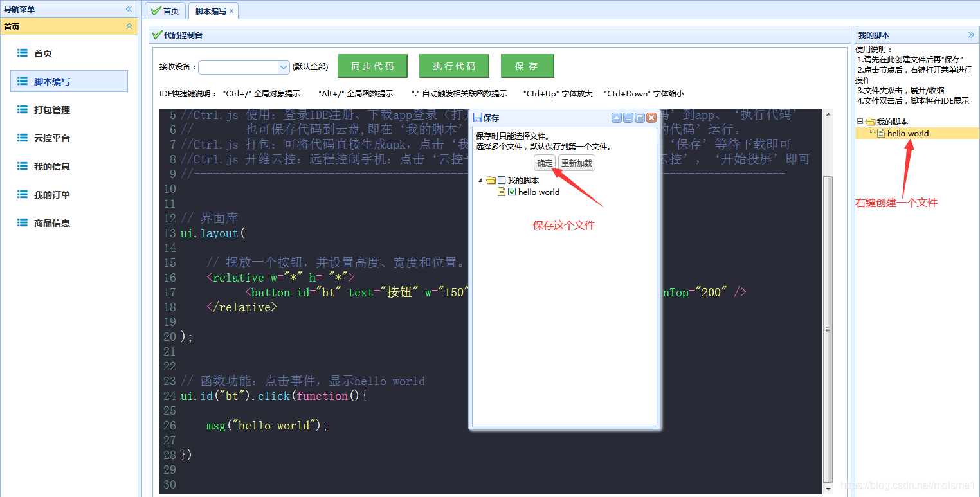The image size is (980, 497).
Task: Click 重新加载 in the save dialog
Action: coord(577,163)
